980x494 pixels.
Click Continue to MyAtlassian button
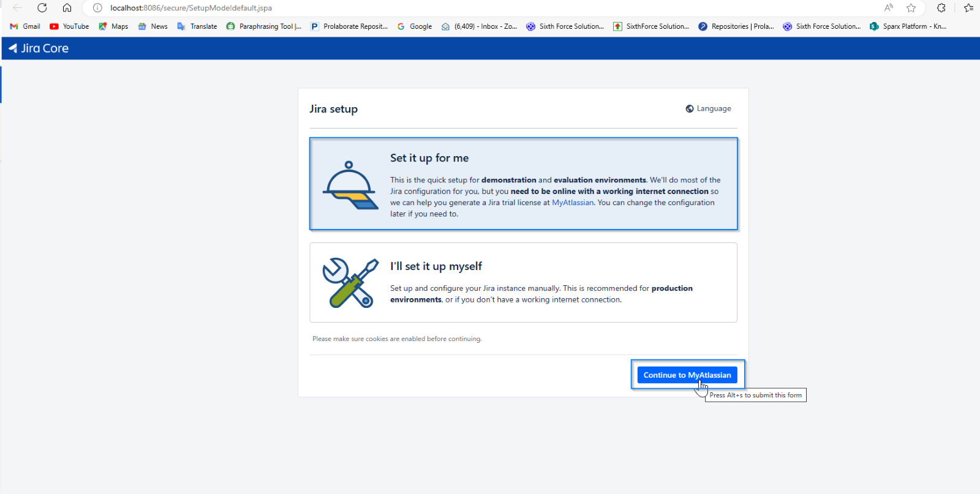click(x=687, y=375)
